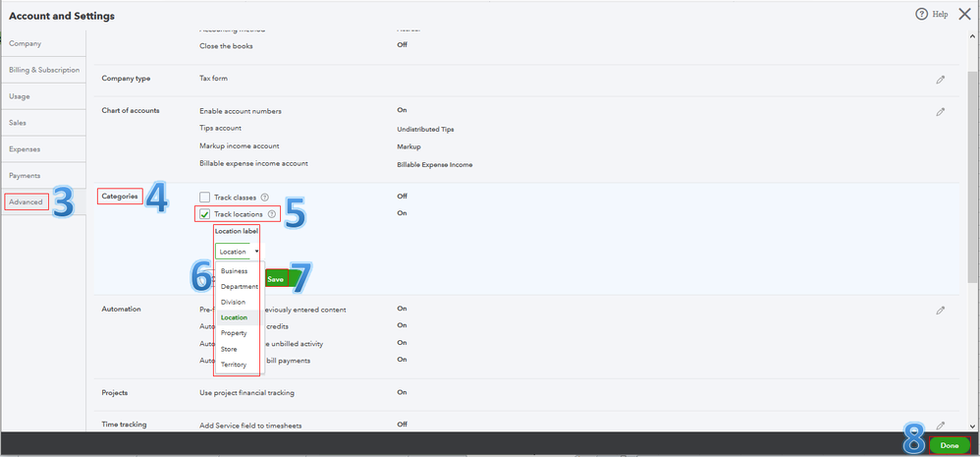
Task: Save the Categories settings
Action: [276, 279]
